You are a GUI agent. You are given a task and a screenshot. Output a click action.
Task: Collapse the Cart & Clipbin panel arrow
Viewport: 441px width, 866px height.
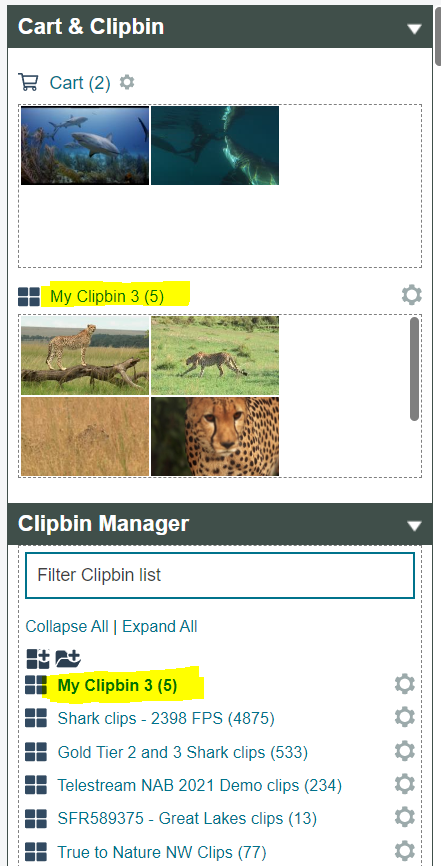(x=414, y=29)
